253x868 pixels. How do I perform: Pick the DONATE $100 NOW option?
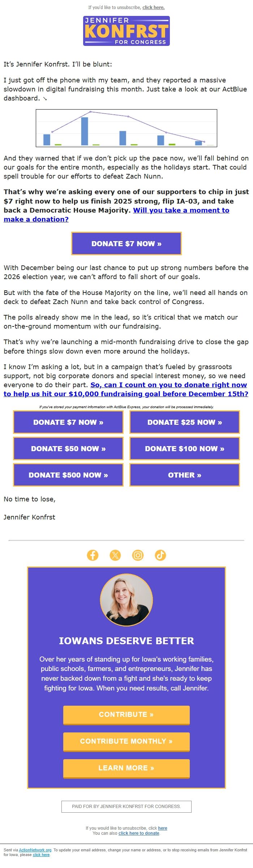point(185,449)
